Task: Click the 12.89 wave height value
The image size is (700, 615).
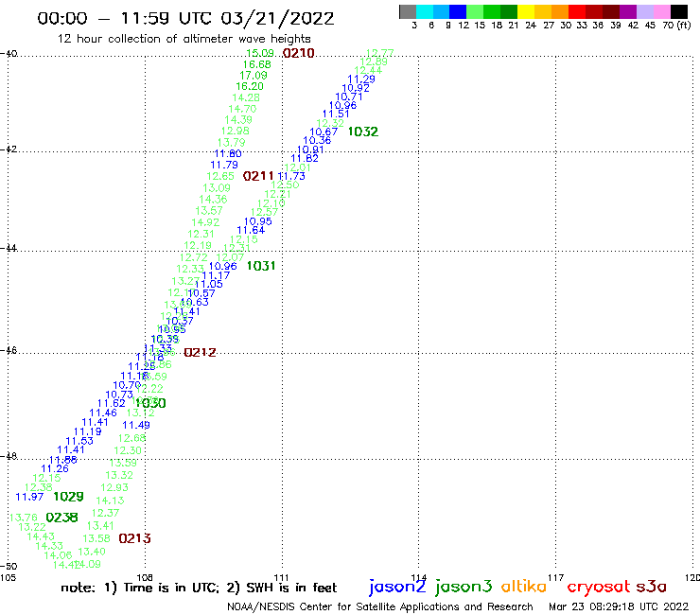Action: (374, 61)
